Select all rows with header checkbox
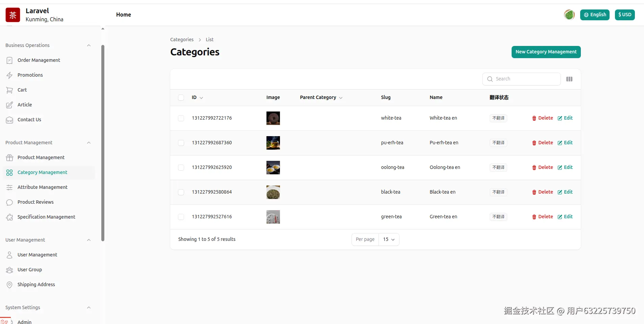The image size is (644, 324). (x=181, y=98)
